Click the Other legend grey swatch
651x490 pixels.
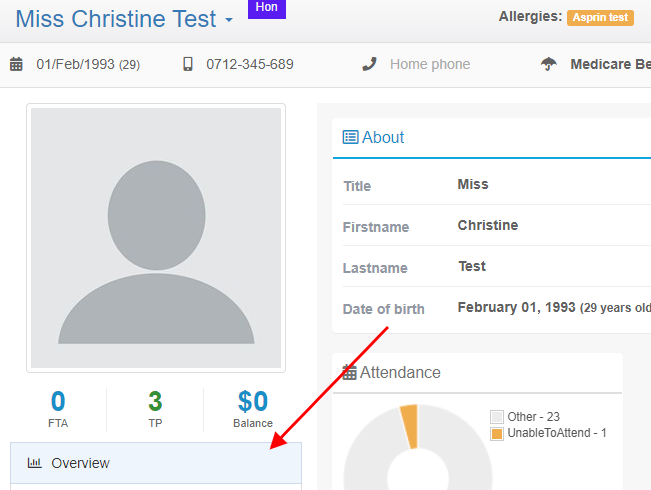[497, 416]
